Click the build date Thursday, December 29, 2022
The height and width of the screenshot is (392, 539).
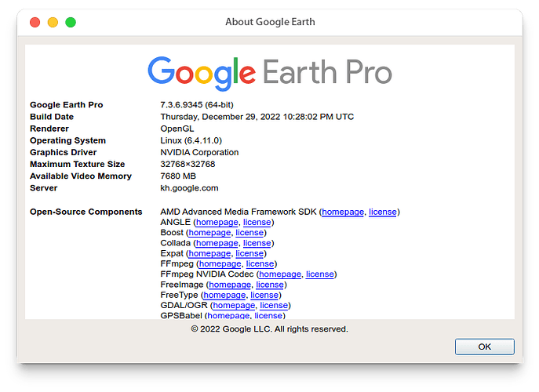257,117
